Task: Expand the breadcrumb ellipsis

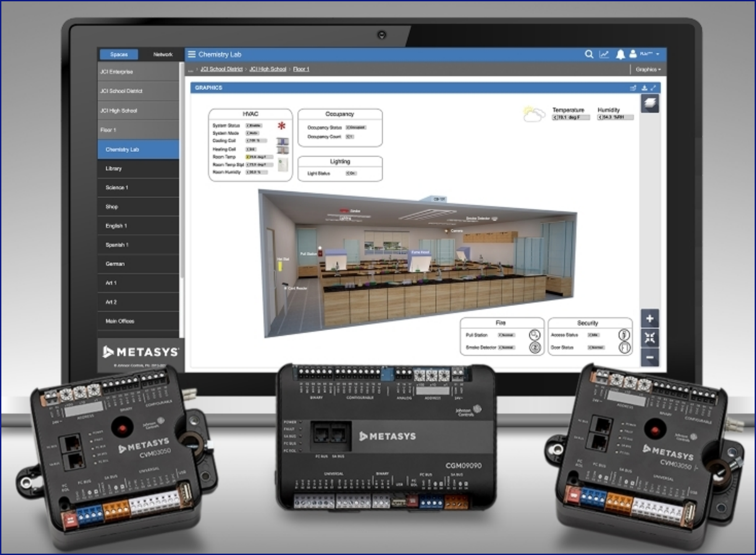Action: tap(190, 70)
